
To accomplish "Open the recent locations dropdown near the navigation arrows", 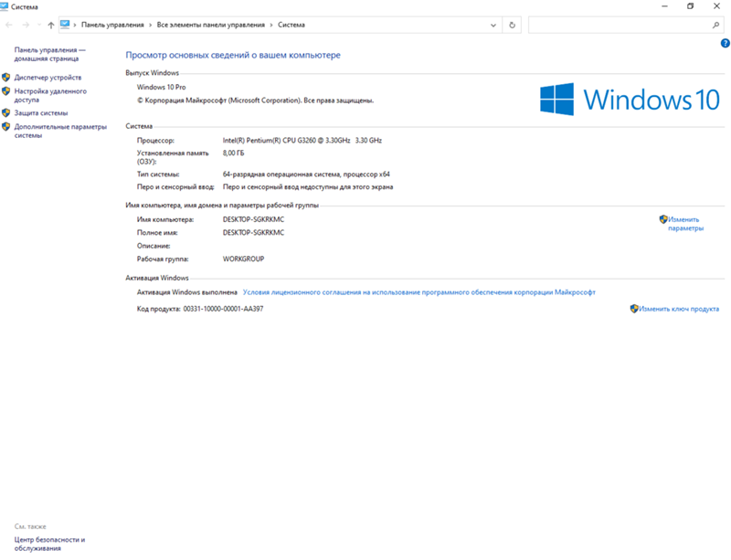I will 37,26.
